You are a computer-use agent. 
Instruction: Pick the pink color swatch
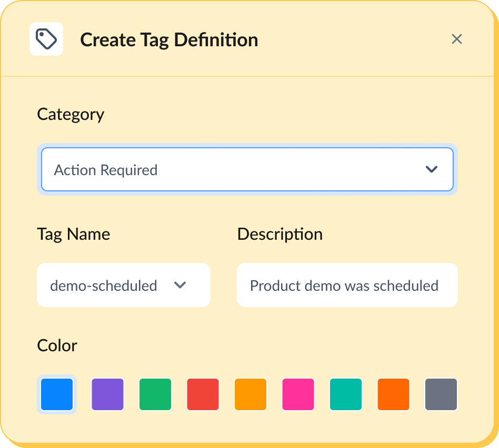click(x=298, y=394)
